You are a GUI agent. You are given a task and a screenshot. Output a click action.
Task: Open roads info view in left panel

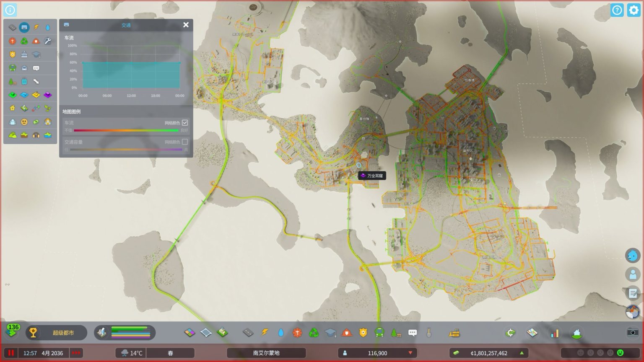click(x=13, y=28)
